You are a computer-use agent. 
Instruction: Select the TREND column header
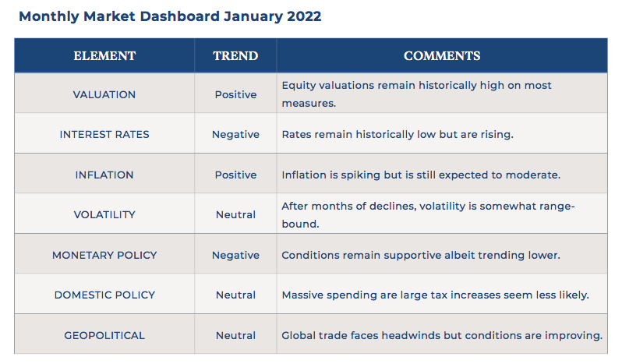pyautogui.click(x=235, y=56)
